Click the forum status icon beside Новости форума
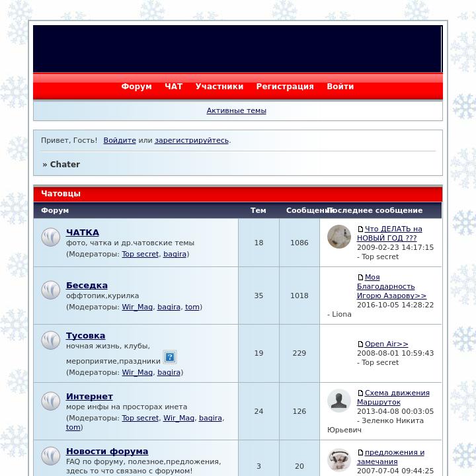The image size is (476, 476). coord(51,456)
